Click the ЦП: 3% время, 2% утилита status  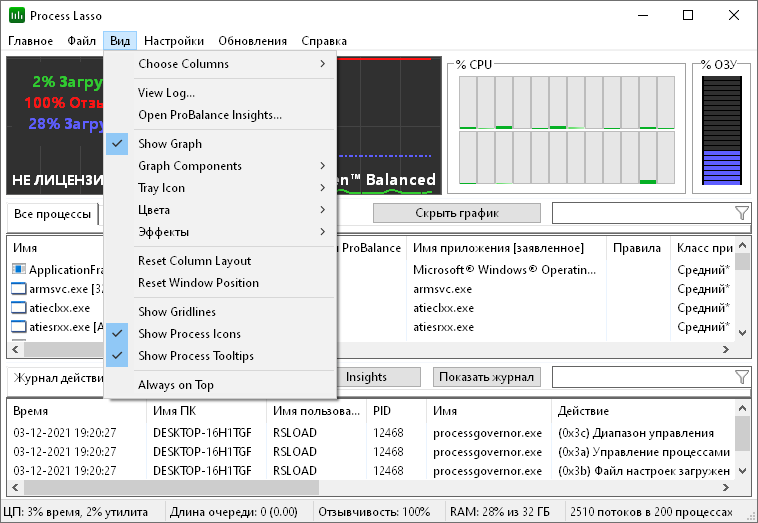click(x=75, y=511)
